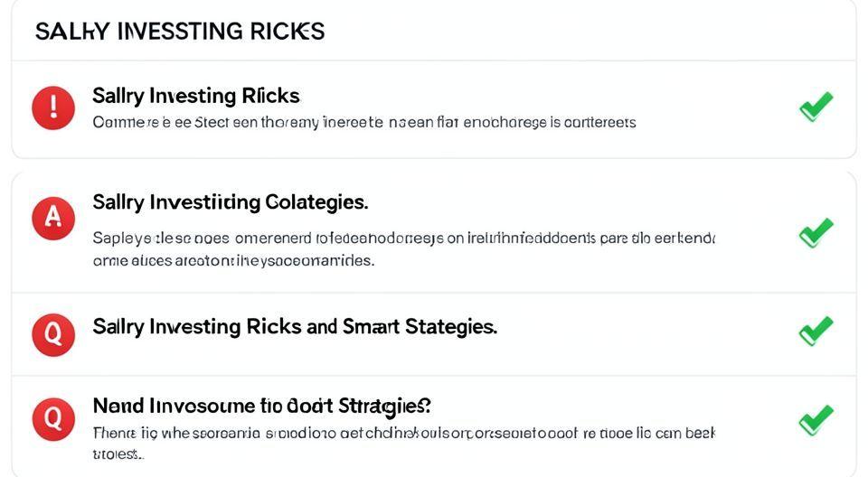
Task: Toggle green checkmark in the bottom row
Action: click(x=816, y=420)
